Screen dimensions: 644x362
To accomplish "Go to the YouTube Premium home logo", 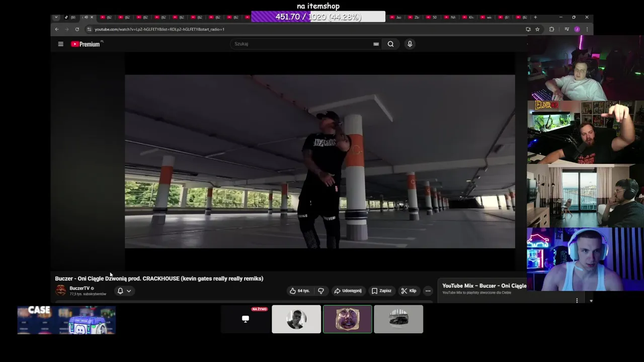I will [86, 44].
